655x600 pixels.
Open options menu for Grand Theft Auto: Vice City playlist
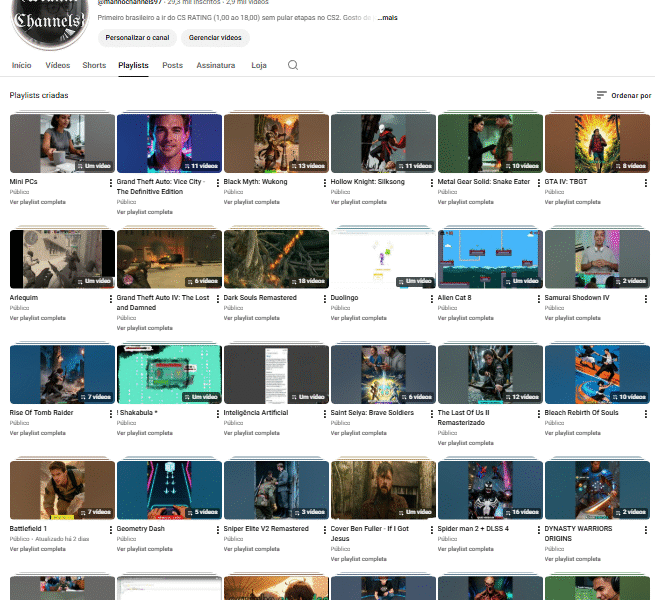pyautogui.click(x=218, y=183)
